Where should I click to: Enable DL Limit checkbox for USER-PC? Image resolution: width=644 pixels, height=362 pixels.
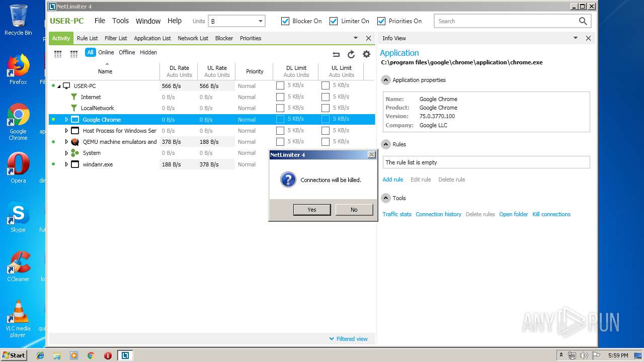pyautogui.click(x=280, y=85)
